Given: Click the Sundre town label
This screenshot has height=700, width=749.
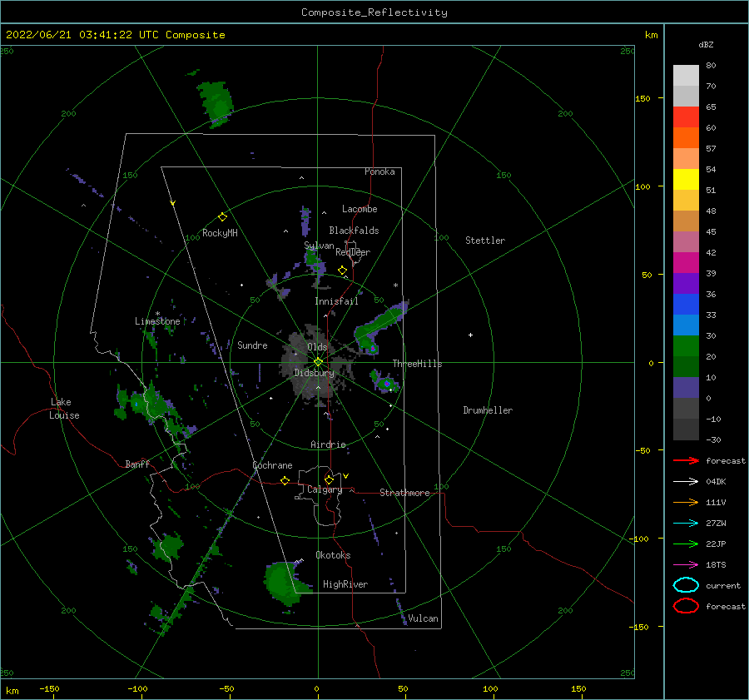Looking at the screenshot, I should point(252,345).
